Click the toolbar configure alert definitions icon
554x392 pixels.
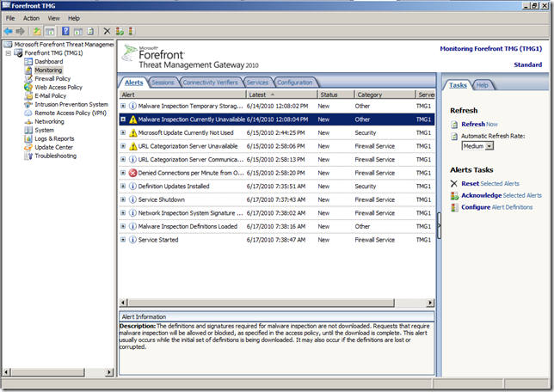pyautogui.click(x=132, y=32)
